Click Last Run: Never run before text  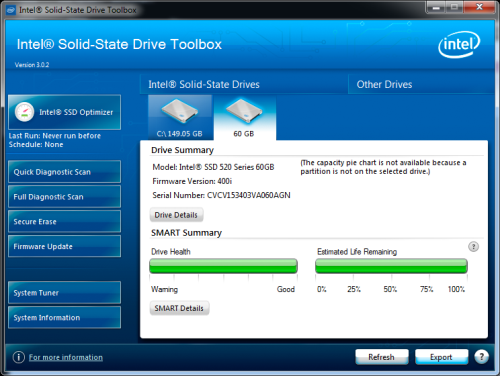point(55,136)
